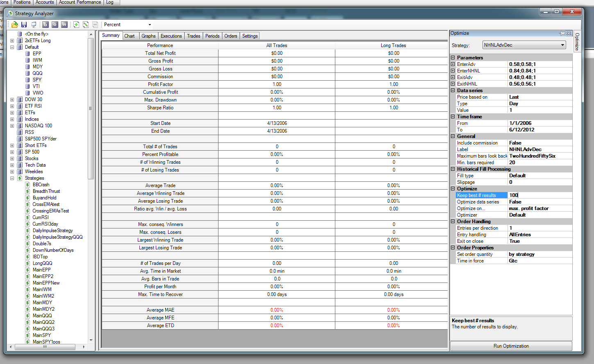
Task: Expand the 2xETFs Long tree node
Action: pos(12,41)
